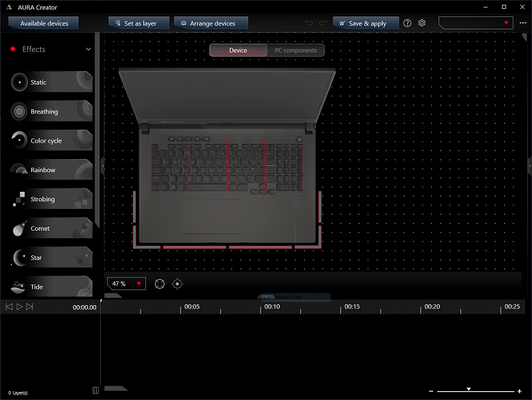This screenshot has height=400, width=532.
Task: Switch to PC components tab
Action: [x=295, y=51]
